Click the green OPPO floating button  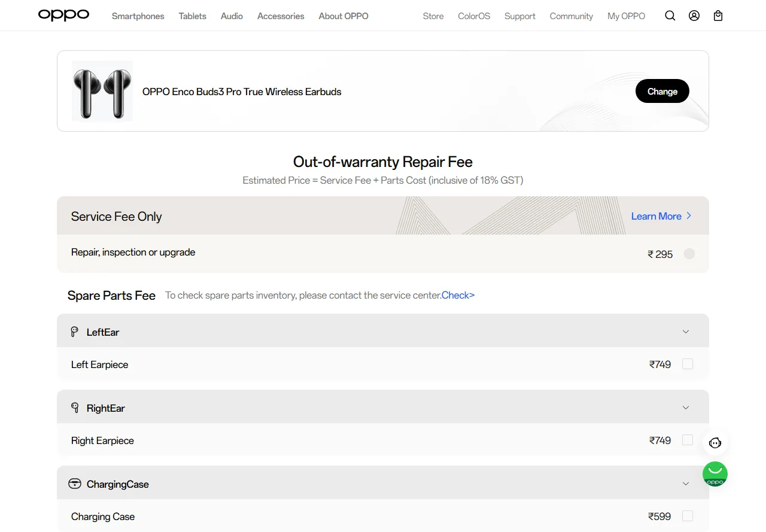point(715,474)
